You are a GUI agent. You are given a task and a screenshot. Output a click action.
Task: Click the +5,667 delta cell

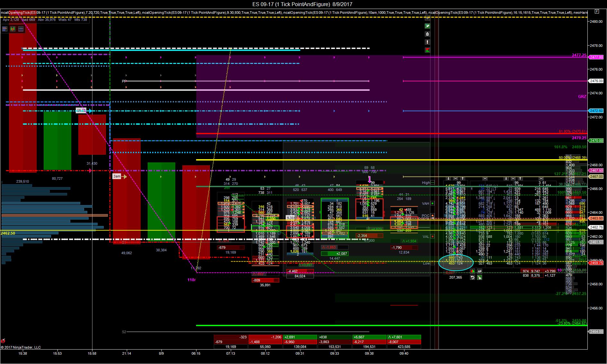[x=369, y=337]
